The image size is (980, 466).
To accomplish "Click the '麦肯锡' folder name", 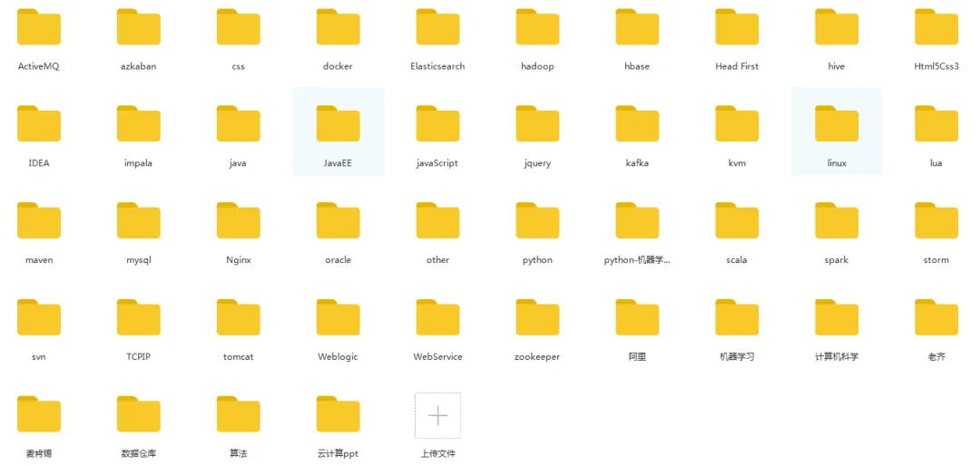I will point(39,453).
